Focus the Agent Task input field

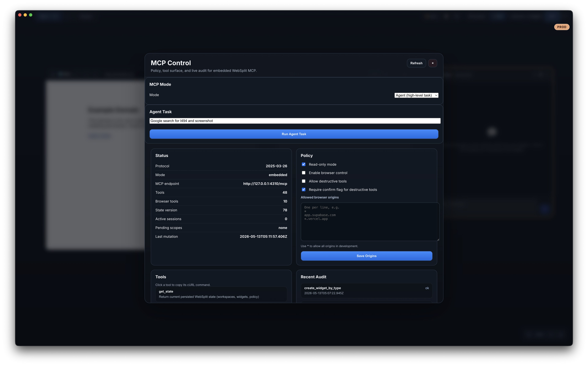pos(295,121)
